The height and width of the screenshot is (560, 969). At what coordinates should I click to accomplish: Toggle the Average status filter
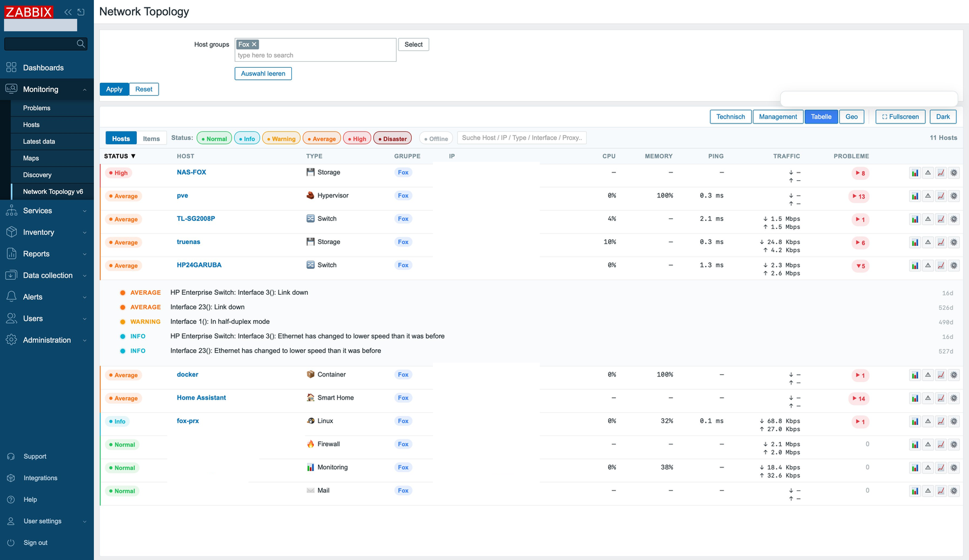(x=322, y=139)
